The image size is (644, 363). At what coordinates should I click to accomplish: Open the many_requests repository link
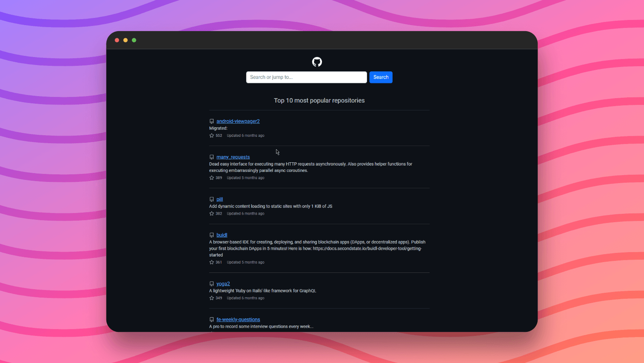click(x=233, y=157)
